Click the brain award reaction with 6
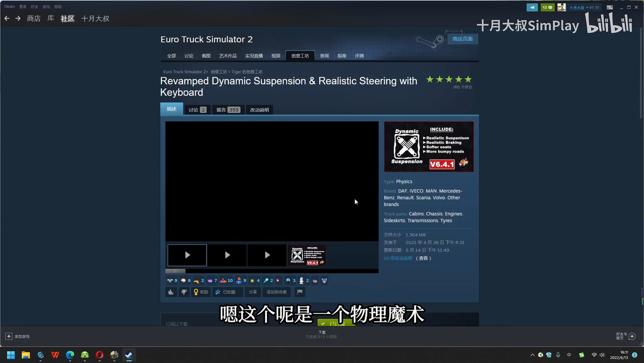Screen dimensions: 644x363 [186, 281]
